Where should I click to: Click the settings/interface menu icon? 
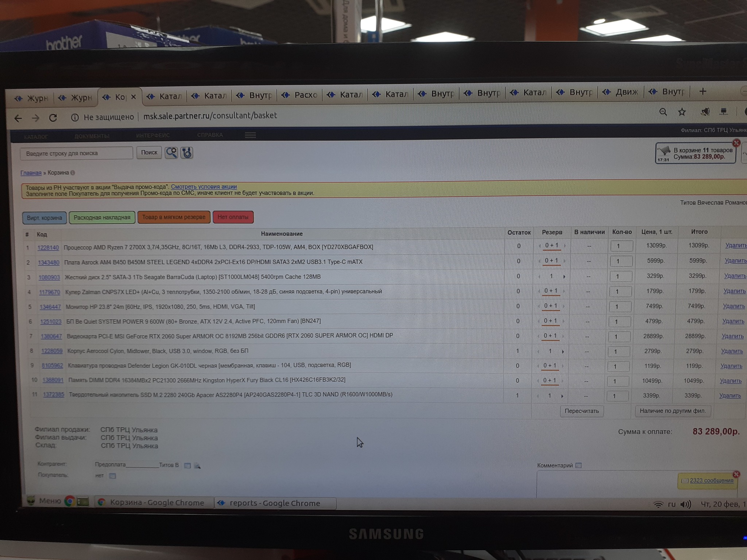click(250, 136)
